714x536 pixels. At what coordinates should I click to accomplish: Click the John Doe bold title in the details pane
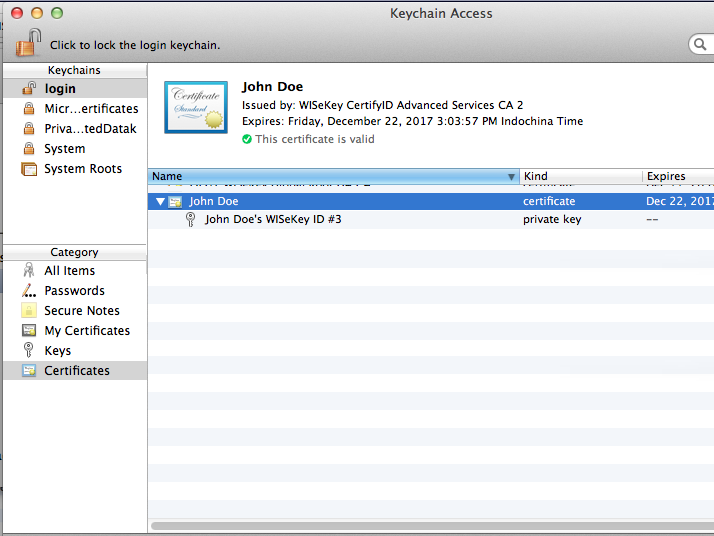click(272, 87)
